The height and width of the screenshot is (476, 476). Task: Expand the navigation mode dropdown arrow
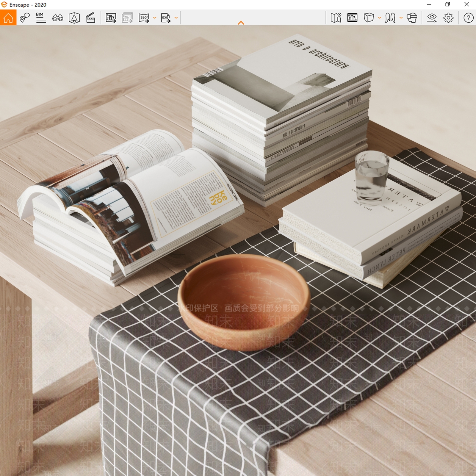coord(401,18)
